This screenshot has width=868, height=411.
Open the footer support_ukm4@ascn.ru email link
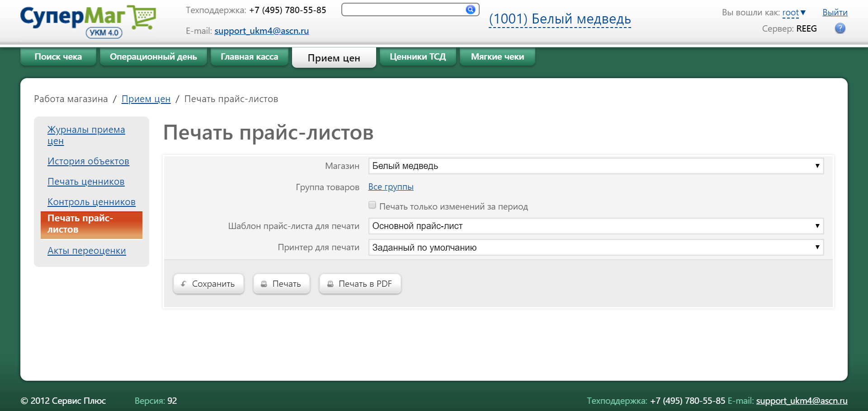[802, 401]
